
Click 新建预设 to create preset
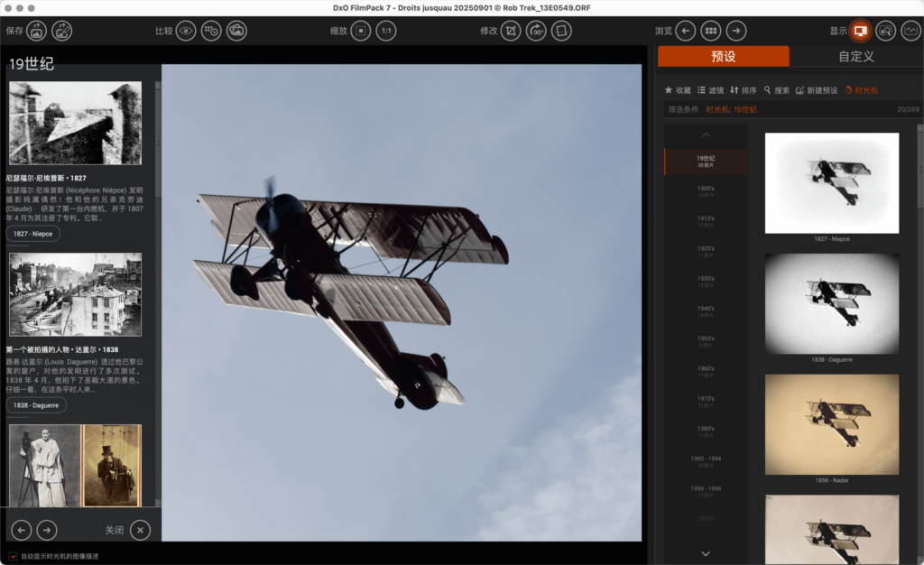pos(817,90)
